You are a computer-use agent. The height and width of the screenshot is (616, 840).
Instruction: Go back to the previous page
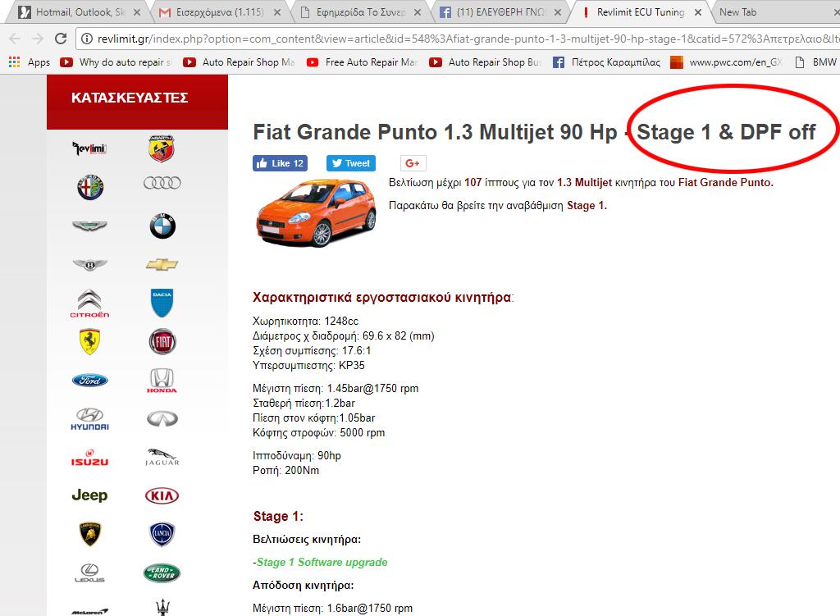[15, 39]
